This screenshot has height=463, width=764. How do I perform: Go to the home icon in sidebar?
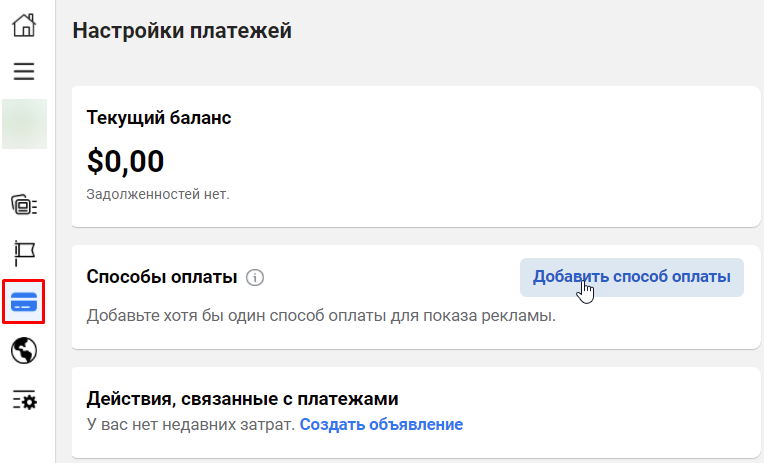pos(24,25)
